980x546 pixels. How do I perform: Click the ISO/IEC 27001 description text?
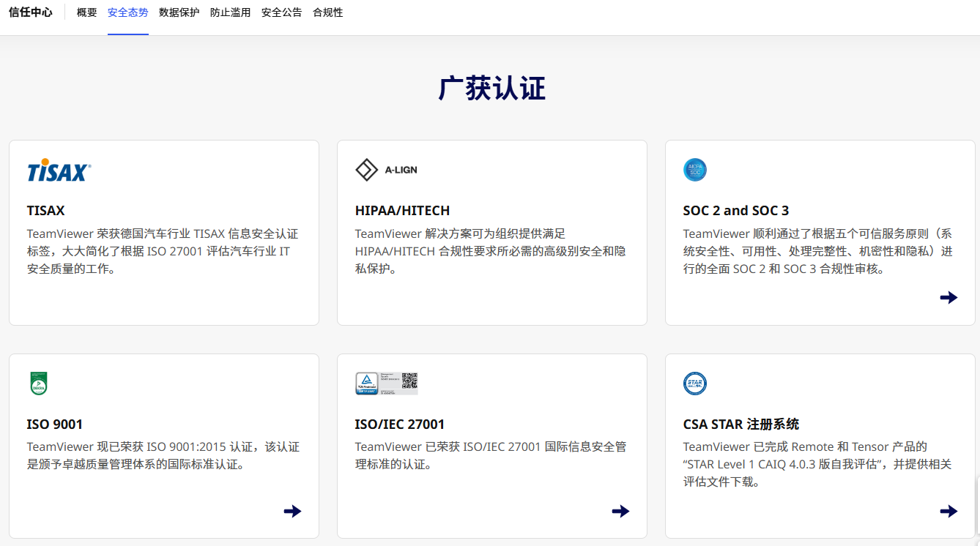[491, 455]
